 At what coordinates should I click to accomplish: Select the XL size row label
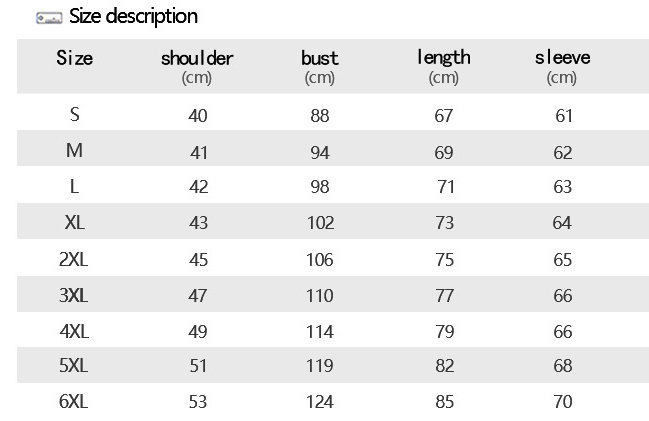coord(74,223)
